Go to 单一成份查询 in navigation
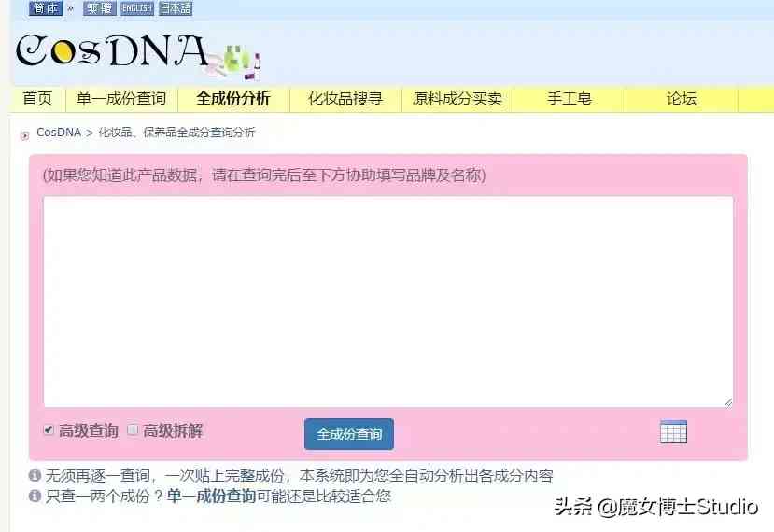Image resolution: width=774 pixels, height=532 pixels. point(121,98)
